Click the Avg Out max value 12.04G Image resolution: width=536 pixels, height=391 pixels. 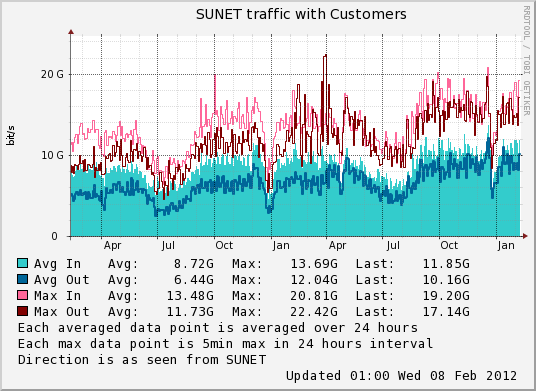pos(314,280)
